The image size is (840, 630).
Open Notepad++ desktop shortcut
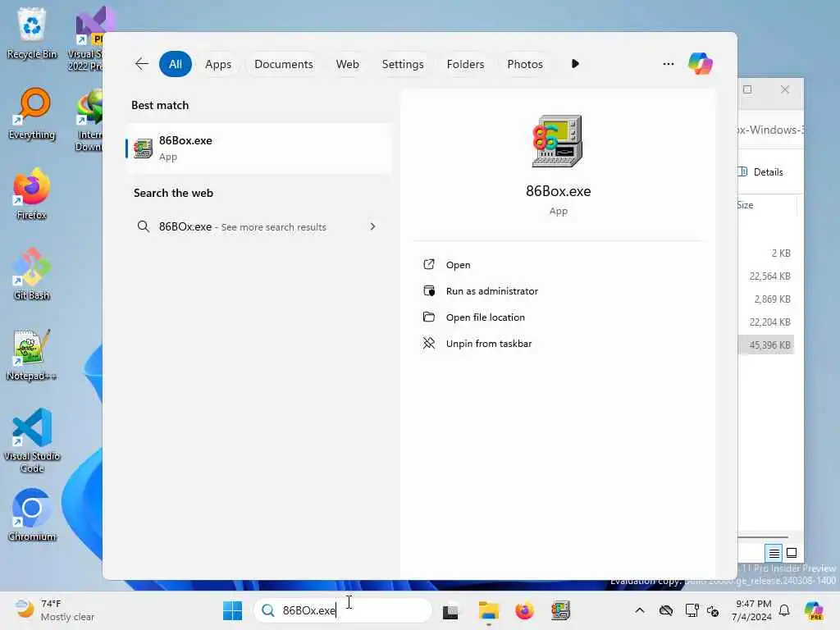(x=32, y=354)
